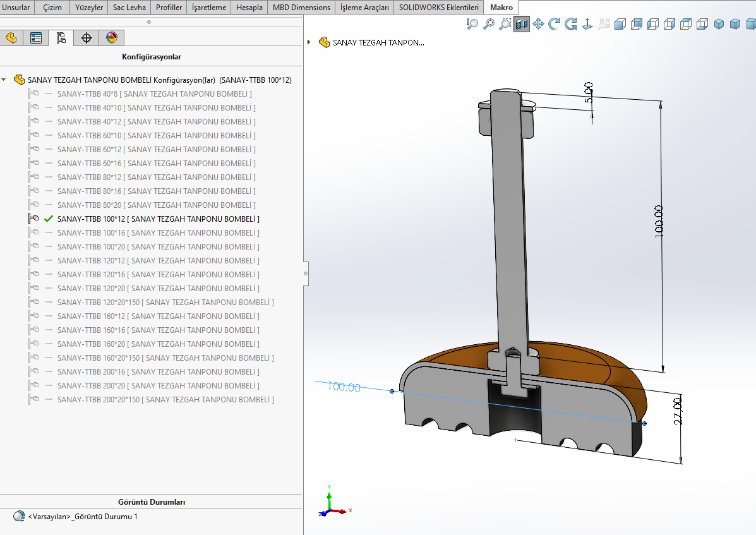Toggle the Section View button off
This screenshot has width=756, height=535.
point(522,24)
